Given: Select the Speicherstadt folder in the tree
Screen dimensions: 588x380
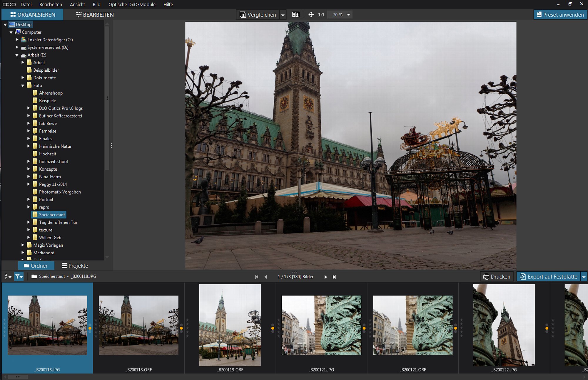Looking at the screenshot, I should point(49,215).
